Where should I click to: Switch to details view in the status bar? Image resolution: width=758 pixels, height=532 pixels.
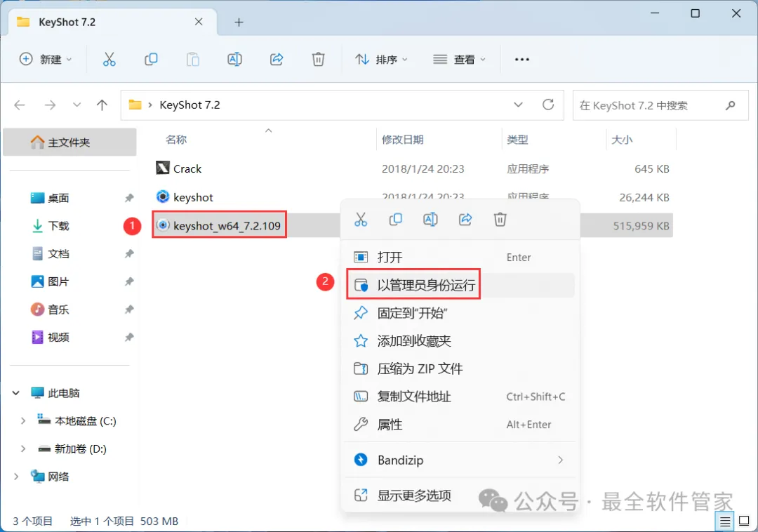[724, 521]
